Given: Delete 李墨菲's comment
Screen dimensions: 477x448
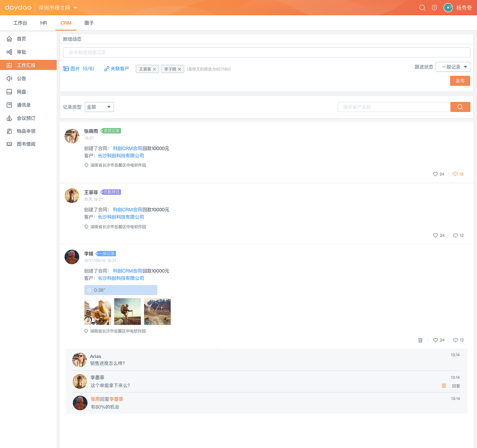Looking at the screenshot, I should point(444,386).
